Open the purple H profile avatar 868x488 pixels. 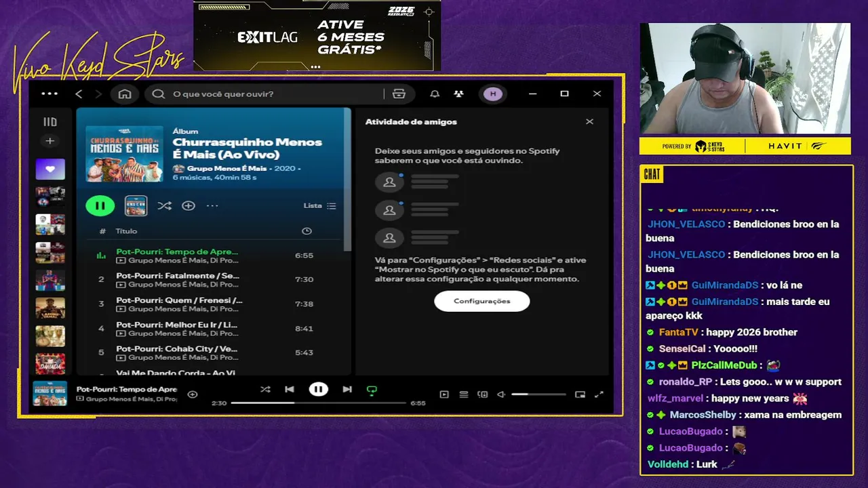[493, 94]
